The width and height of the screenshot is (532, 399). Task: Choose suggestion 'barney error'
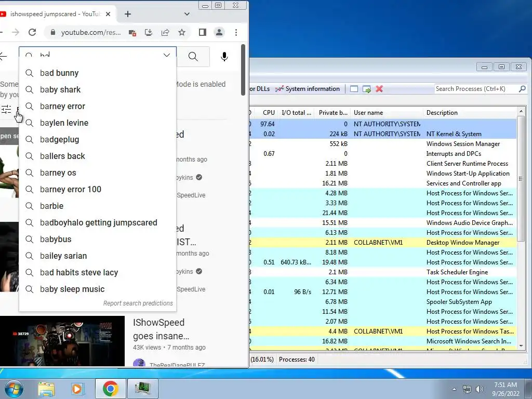click(98, 106)
